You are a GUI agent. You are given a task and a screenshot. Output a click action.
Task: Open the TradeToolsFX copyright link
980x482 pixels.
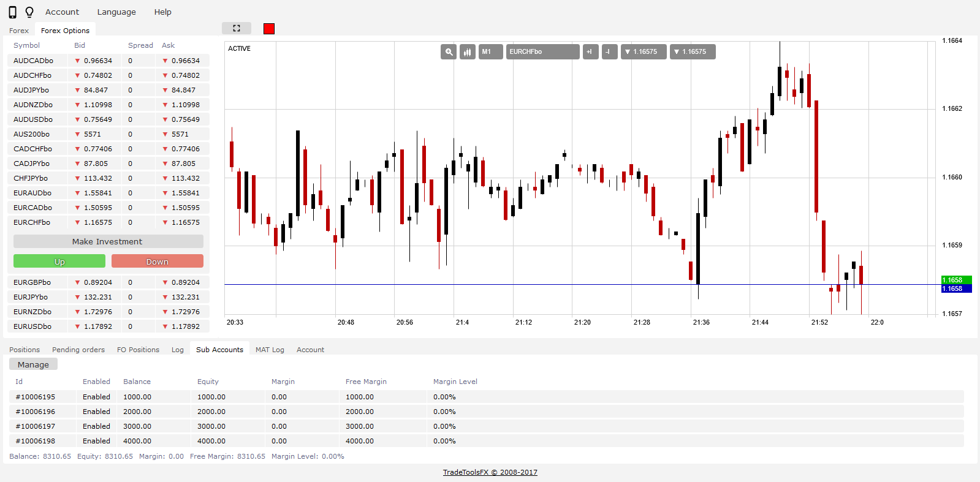[x=490, y=472]
